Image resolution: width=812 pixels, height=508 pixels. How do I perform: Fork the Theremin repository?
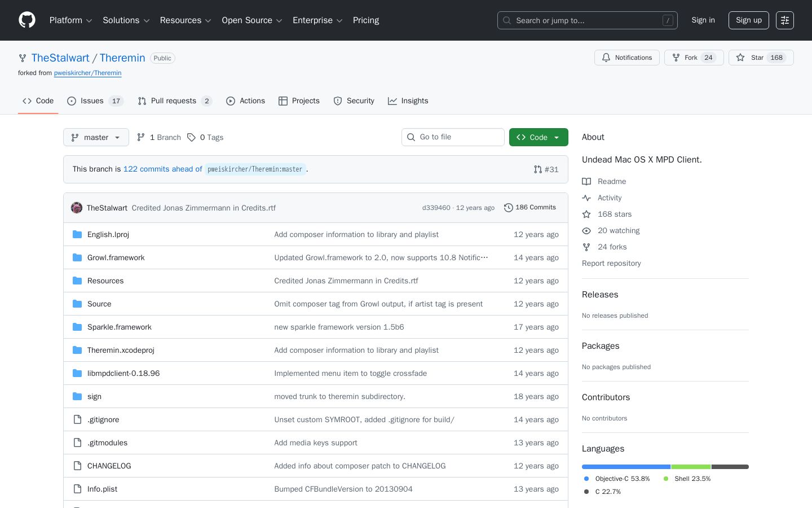click(x=694, y=58)
